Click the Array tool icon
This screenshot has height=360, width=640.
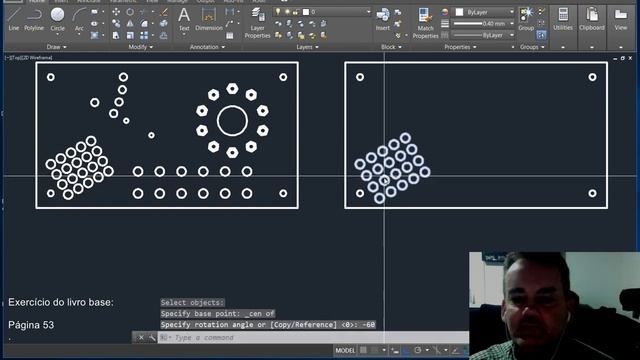tap(144, 36)
